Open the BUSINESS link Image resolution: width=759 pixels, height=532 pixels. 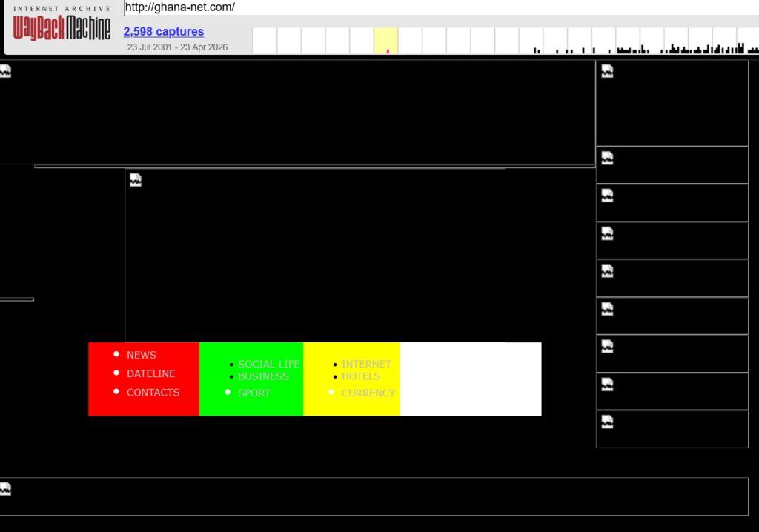[x=263, y=376]
